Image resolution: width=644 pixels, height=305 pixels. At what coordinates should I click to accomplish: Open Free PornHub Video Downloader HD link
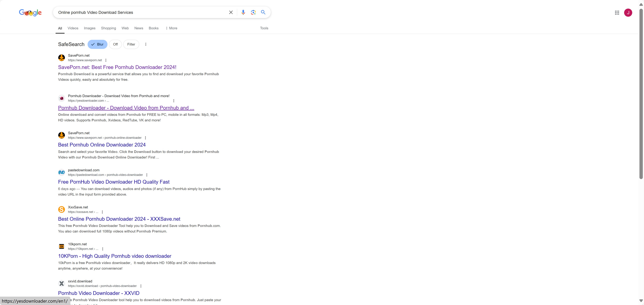[114, 182]
